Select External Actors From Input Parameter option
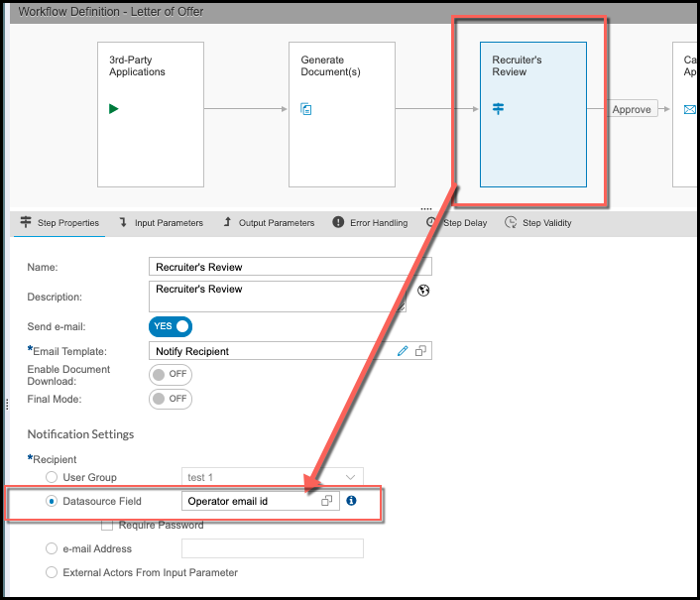 (52, 572)
